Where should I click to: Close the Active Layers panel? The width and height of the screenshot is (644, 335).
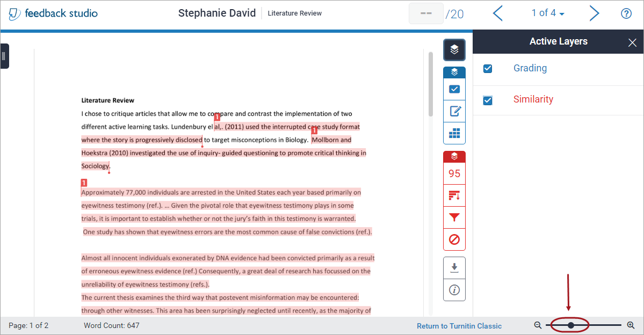(x=632, y=41)
